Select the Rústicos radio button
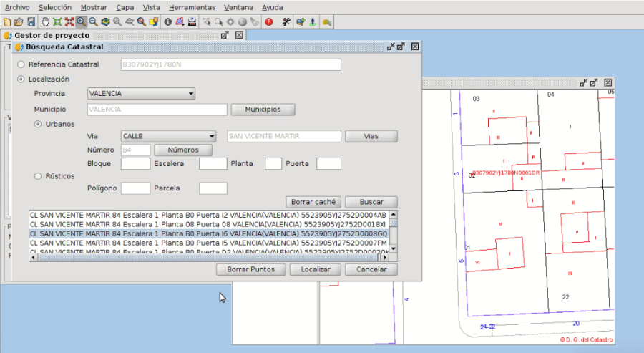This screenshot has width=644, height=353. pyautogui.click(x=38, y=175)
